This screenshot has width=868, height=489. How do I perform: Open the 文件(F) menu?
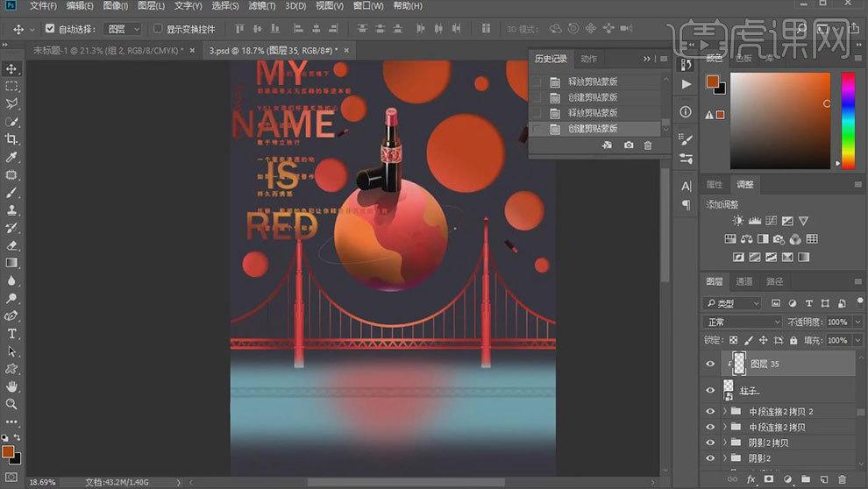43,5
